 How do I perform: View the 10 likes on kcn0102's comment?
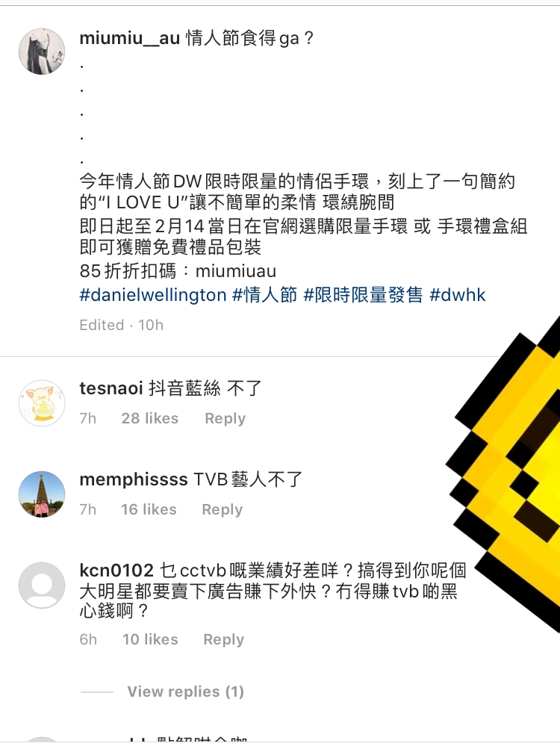[150, 639]
